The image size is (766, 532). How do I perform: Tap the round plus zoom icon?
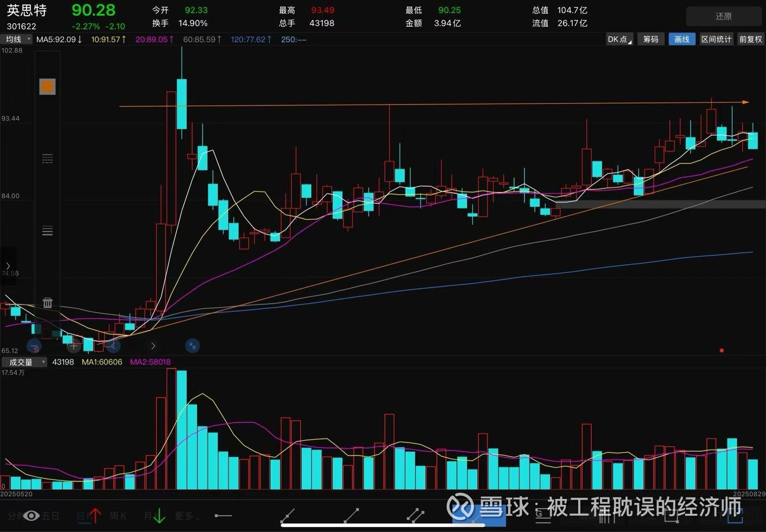click(x=73, y=346)
